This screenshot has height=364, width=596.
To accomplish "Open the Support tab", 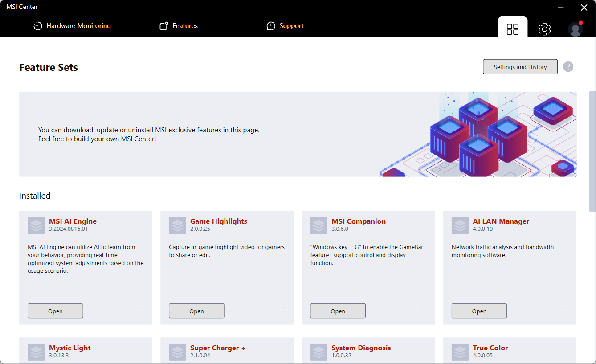I will (285, 26).
